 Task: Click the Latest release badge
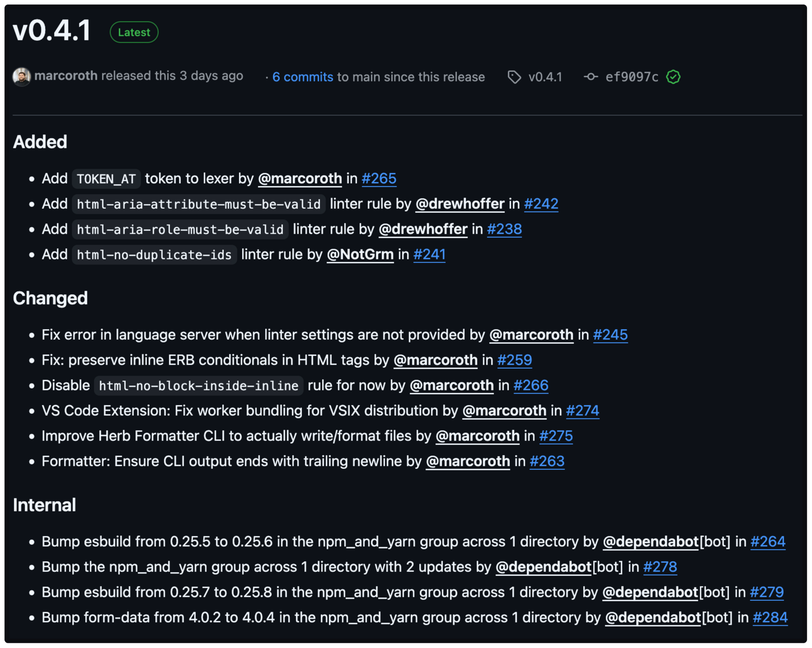pos(134,32)
